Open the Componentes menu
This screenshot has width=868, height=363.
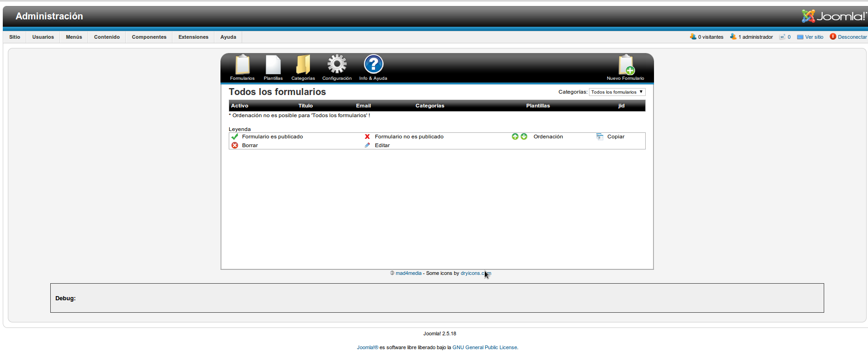(x=149, y=37)
